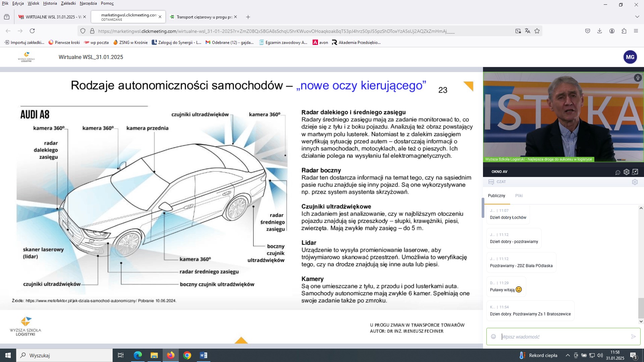
Task: Open the Edycja menu
Action: coord(18,3)
